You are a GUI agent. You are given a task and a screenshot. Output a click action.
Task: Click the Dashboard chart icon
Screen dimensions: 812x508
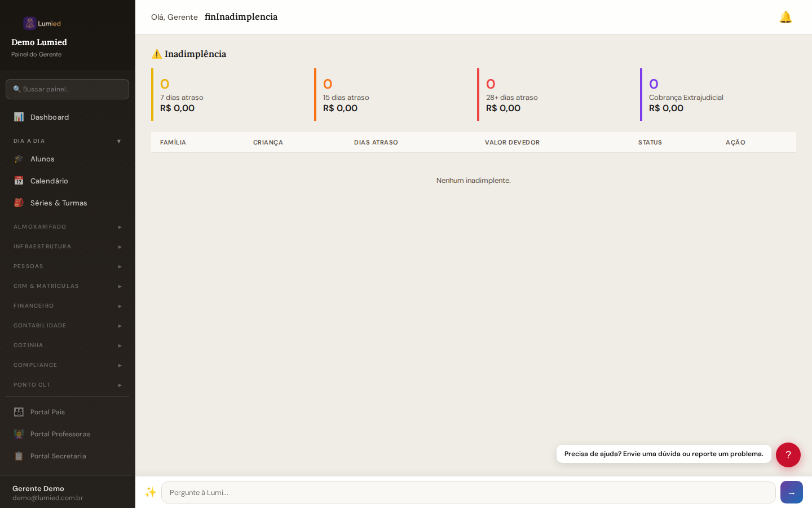(19, 117)
